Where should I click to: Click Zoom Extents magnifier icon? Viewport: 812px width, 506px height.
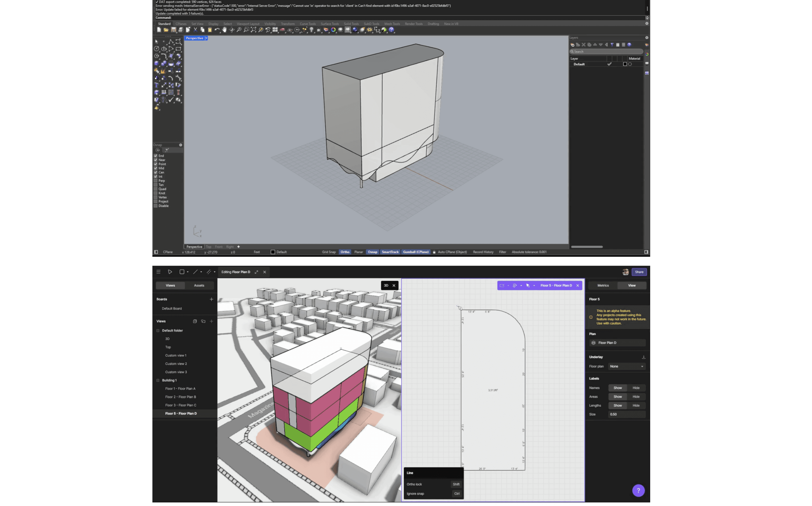(x=253, y=30)
